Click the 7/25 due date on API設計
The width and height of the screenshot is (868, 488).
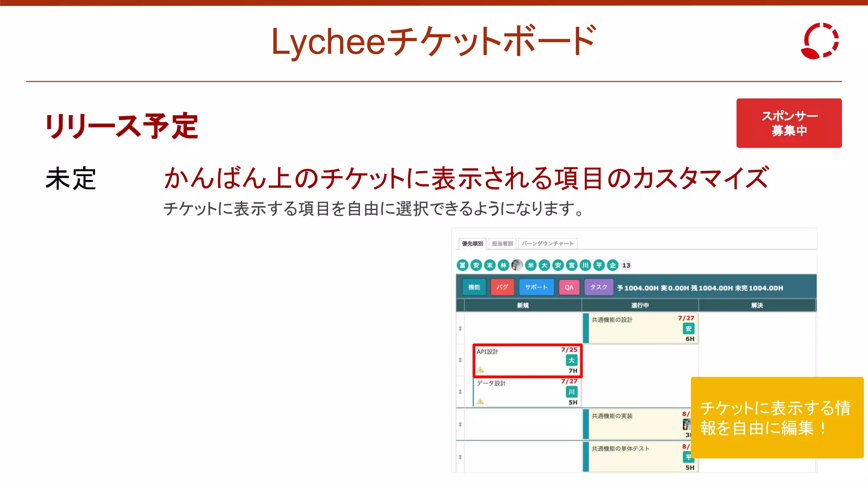pyautogui.click(x=569, y=349)
